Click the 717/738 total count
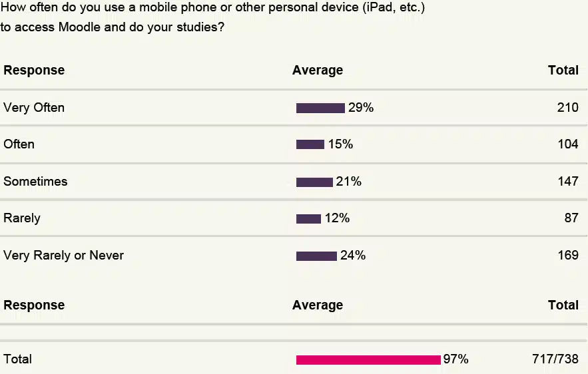 (x=555, y=359)
